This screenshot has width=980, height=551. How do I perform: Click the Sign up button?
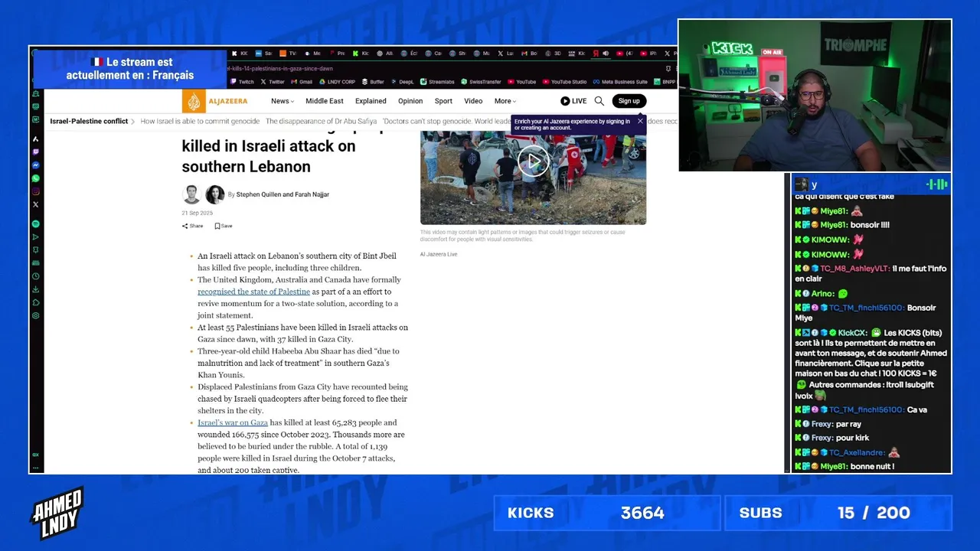point(629,101)
